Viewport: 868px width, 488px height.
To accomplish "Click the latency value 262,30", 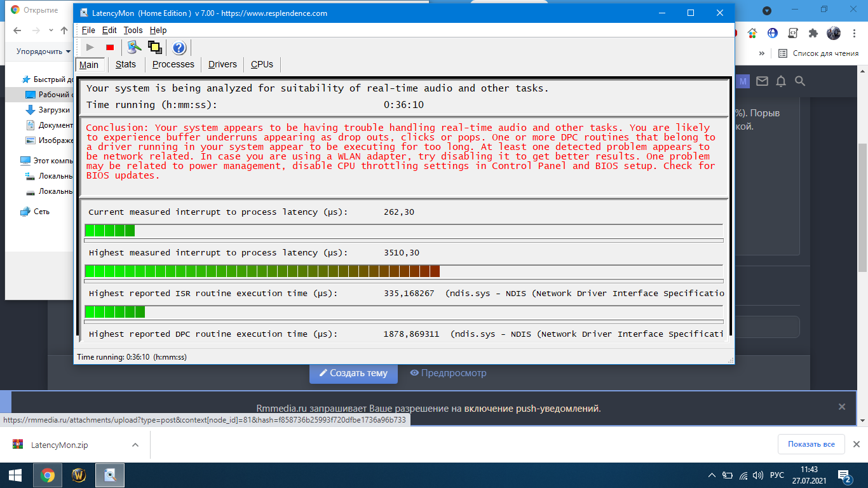I will 399,212.
